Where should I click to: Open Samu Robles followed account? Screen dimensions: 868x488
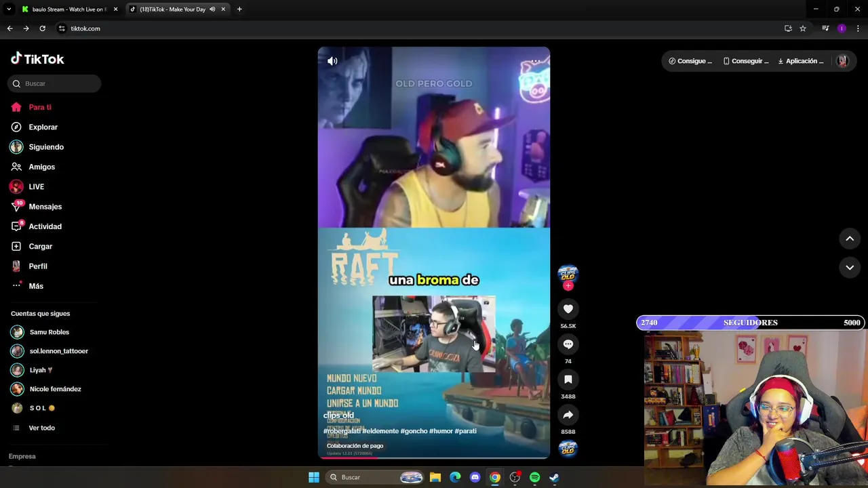41,332
